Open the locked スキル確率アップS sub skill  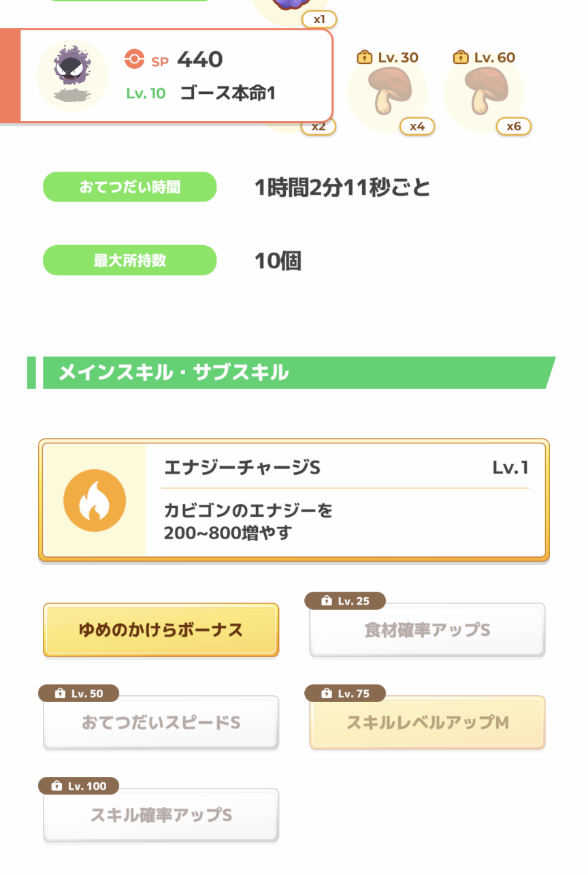coord(161,815)
